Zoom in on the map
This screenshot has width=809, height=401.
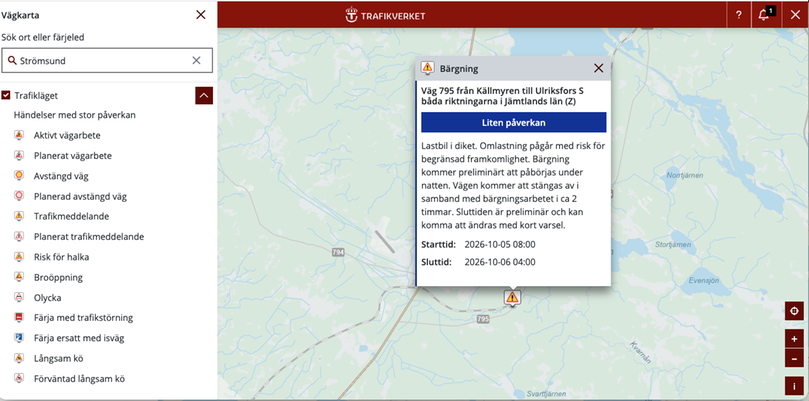pyautogui.click(x=794, y=339)
